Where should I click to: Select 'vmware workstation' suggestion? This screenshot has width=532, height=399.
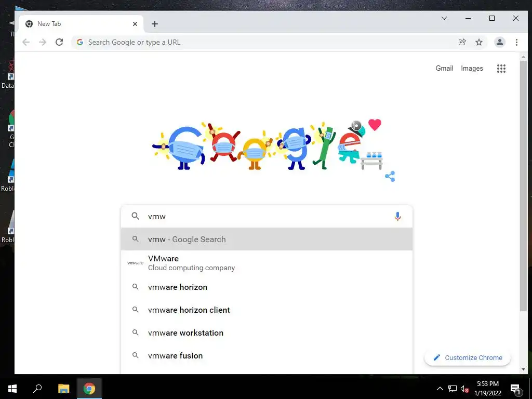point(267,333)
